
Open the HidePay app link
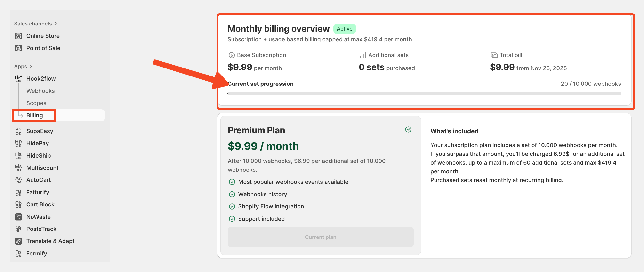point(38,143)
